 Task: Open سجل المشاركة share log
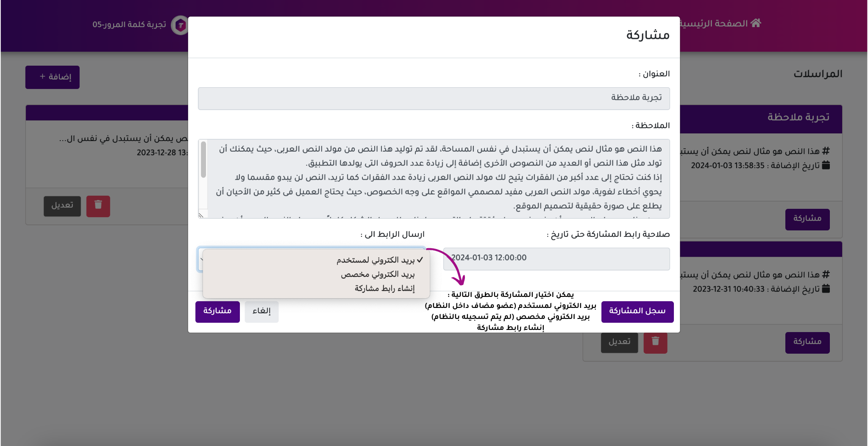[x=637, y=311]
